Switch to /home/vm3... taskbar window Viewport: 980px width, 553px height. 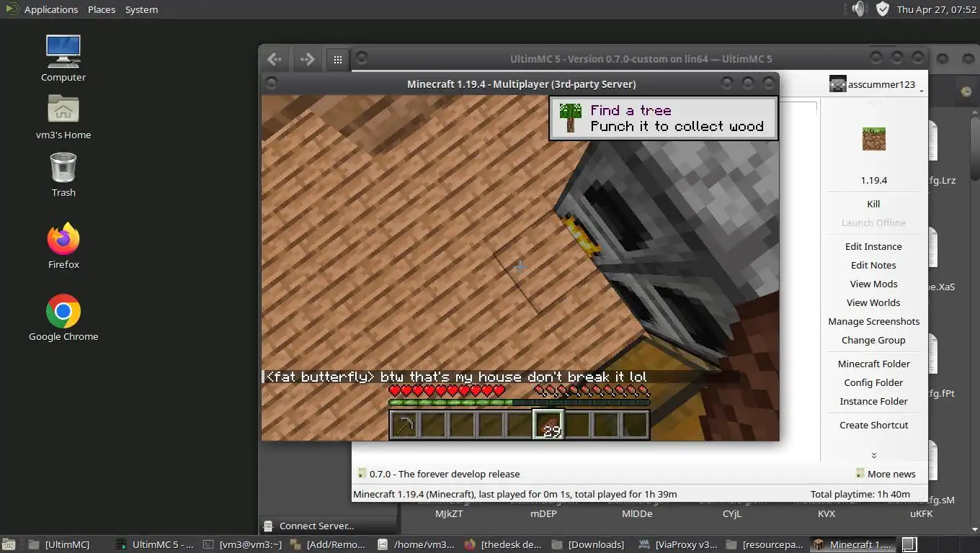pos(417,544)
